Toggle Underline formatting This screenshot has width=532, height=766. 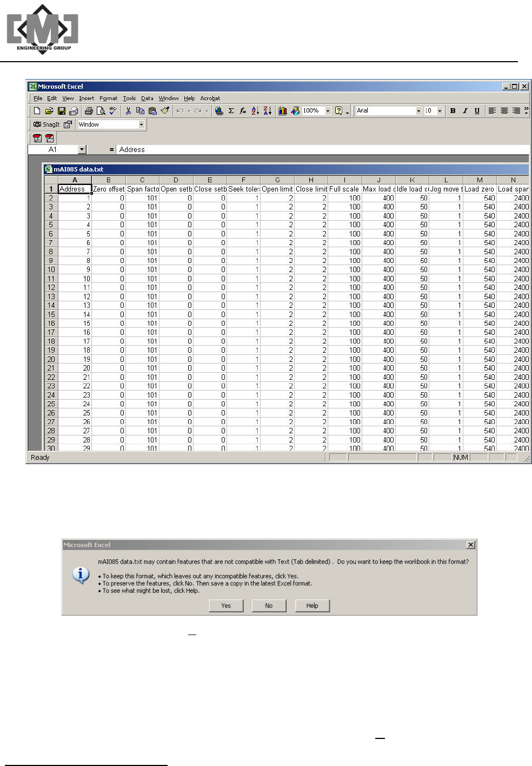coord(477,111)
